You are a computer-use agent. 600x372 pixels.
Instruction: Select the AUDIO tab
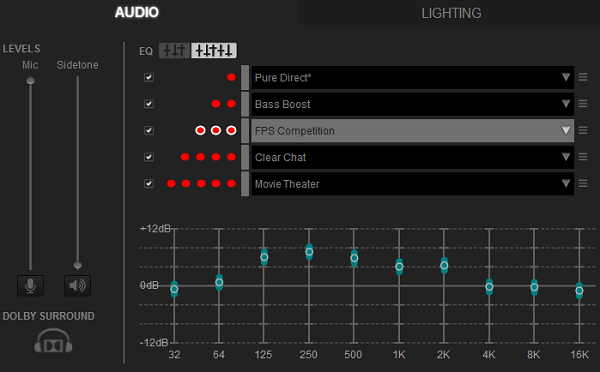point(137,12)
